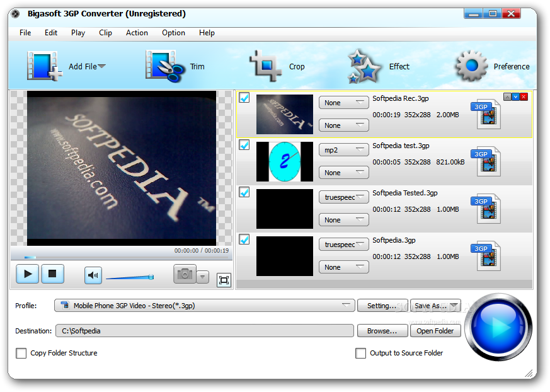This screenshot has width=550, height=392.
Task: Open the Play menu
Action: 78,33
